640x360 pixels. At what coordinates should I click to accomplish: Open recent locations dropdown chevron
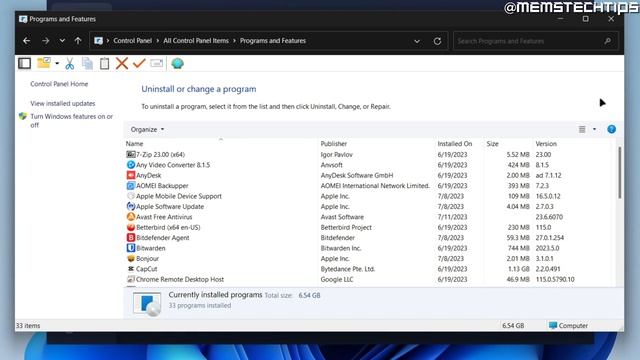[62, 41]
